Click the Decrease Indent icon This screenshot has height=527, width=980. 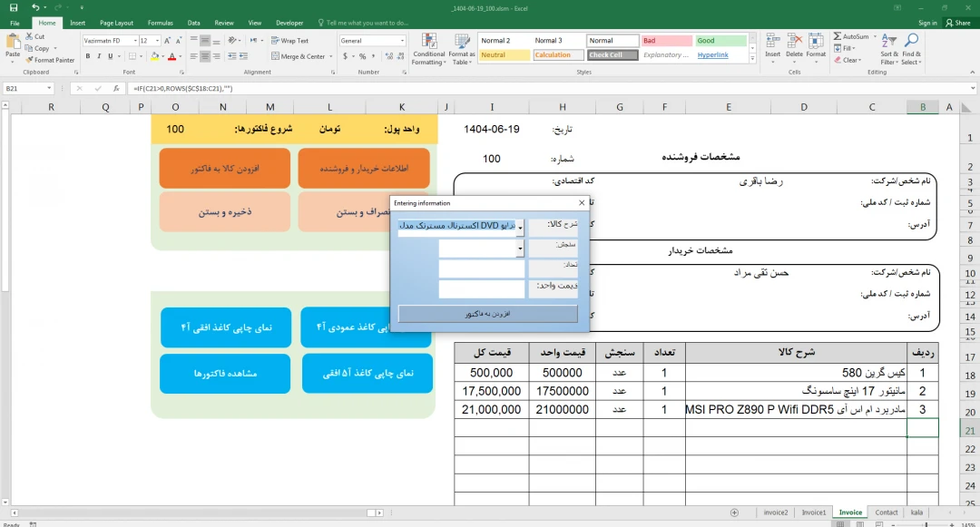tap(232, 56)
